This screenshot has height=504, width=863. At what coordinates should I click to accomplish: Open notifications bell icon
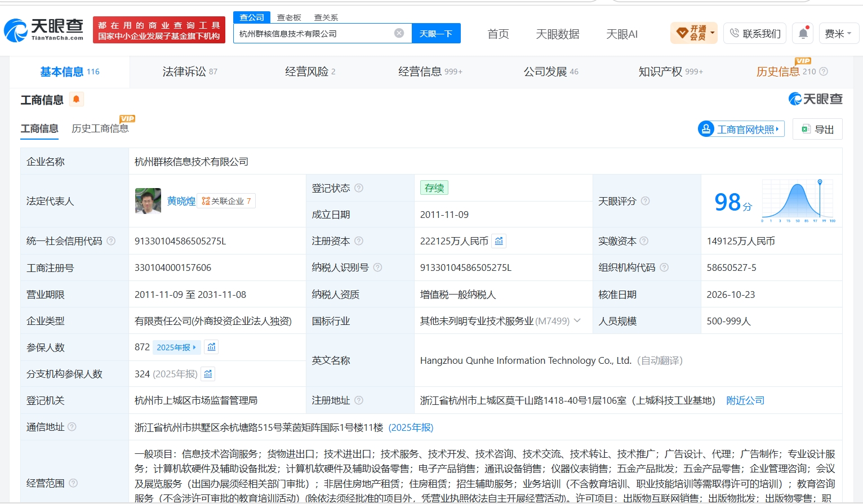point(803,33)
